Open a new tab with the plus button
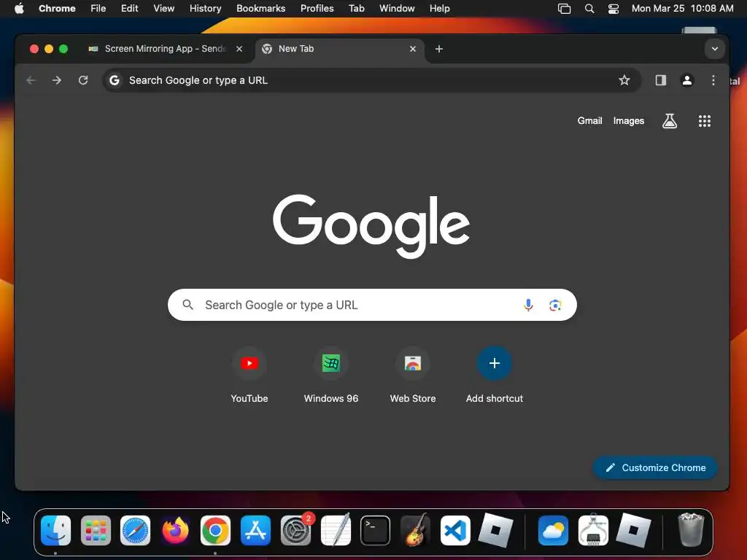The height and width of the screenshot is (560, 747). (x=438, y=49)
